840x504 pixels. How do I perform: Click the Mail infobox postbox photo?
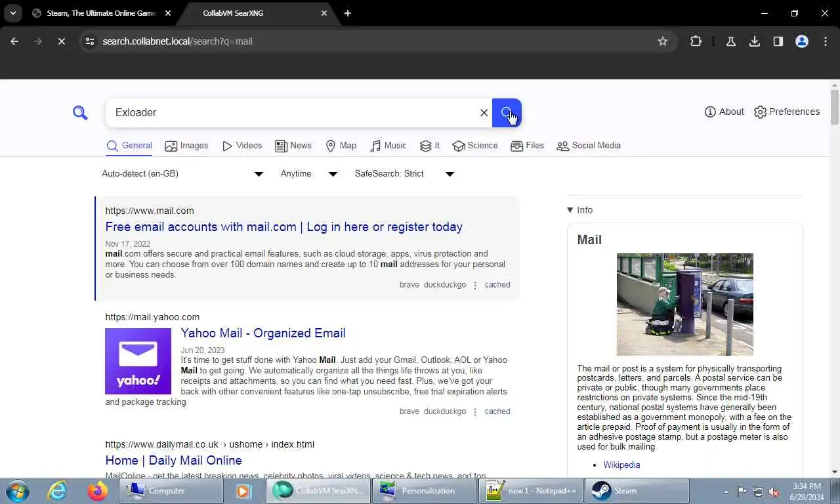click(x=685, y=304)
